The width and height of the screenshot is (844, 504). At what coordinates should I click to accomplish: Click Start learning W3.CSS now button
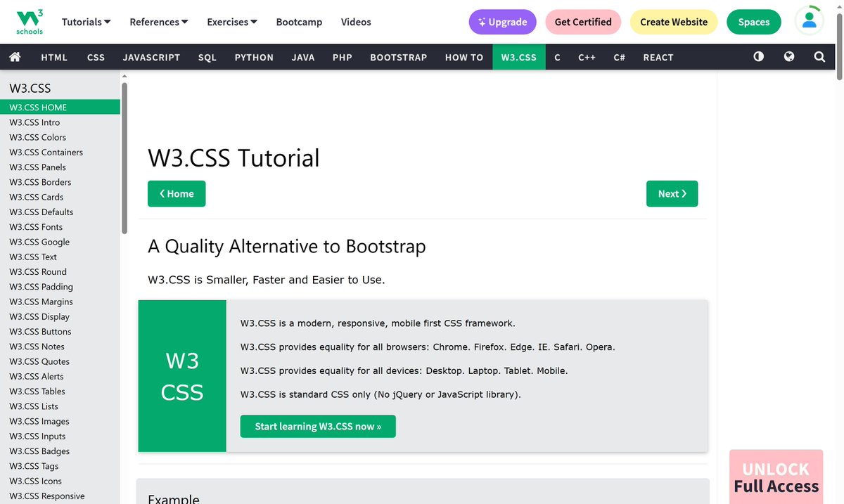pyautogui.click(x=318, y=426)
